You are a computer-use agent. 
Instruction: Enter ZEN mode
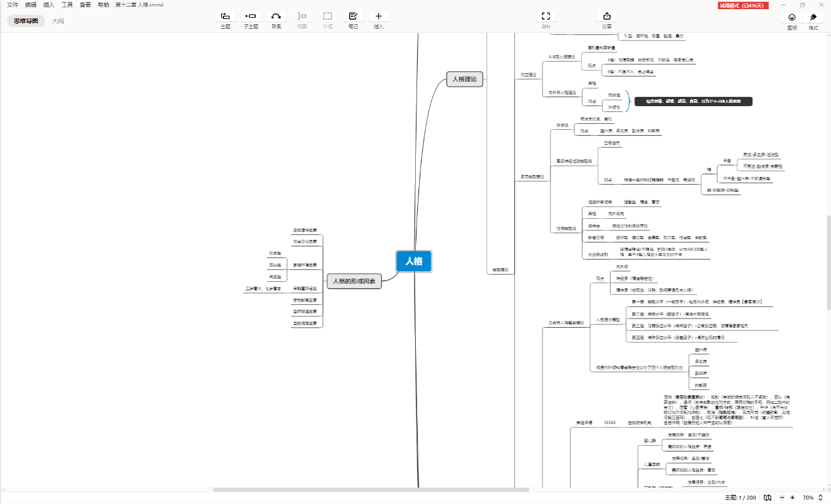(546, 16)
